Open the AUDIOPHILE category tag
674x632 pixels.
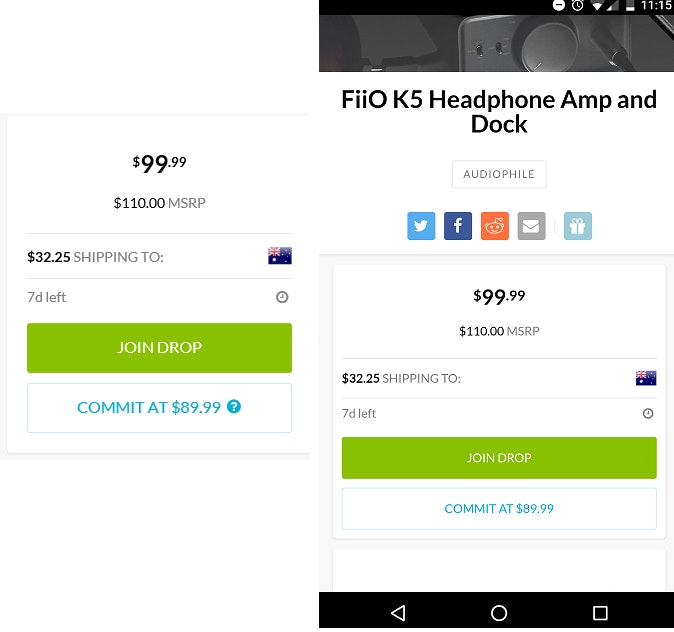point(499,174)
